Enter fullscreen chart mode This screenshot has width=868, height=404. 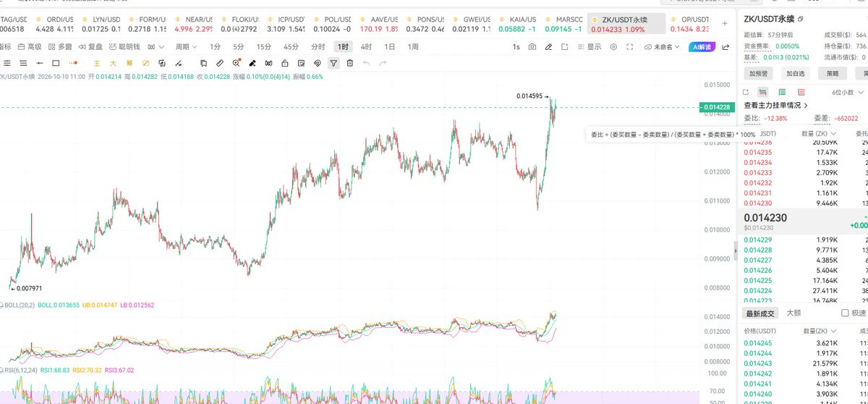coord(630,47)
